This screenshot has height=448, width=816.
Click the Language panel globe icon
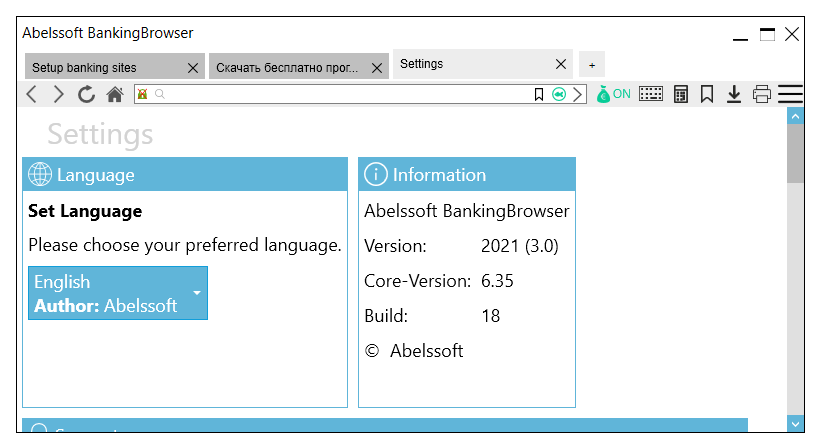[40, 174]
